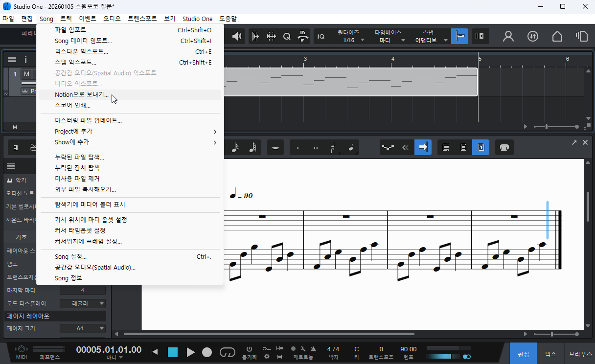
Task: Click the score horizontal scrollbar
Action: pos(269,334)
